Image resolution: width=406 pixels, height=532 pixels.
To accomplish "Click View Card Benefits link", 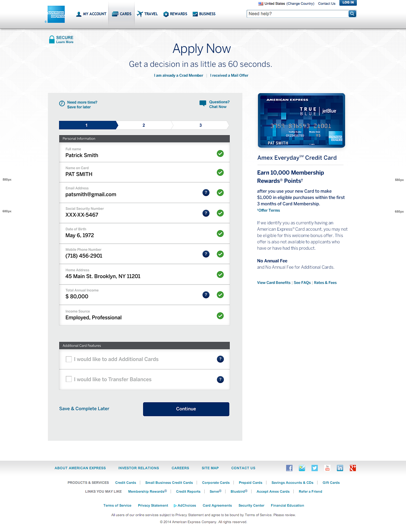I will [274, 283].
